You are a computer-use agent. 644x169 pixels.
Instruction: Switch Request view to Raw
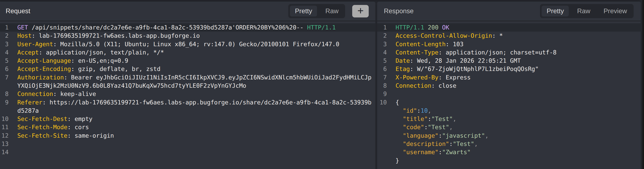pos(331,11)
